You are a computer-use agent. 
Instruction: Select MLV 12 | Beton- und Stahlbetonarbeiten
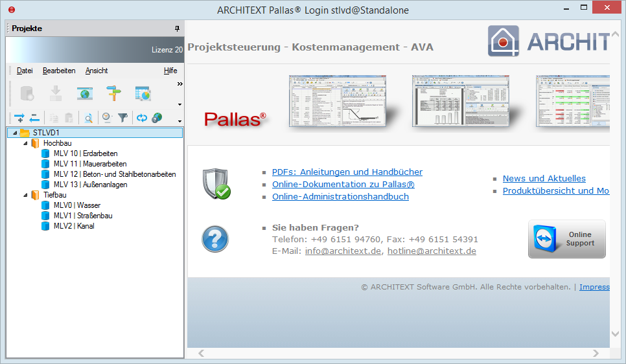point(115,174)
